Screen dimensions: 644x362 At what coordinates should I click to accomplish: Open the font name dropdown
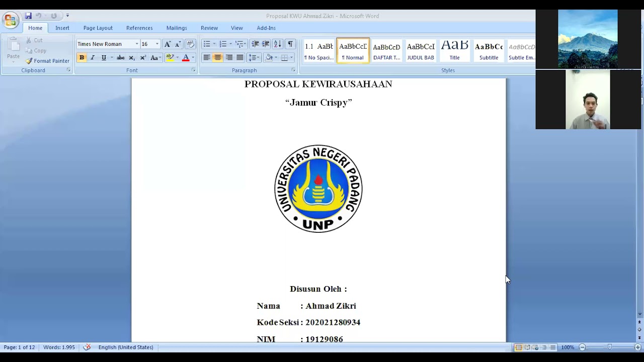coord(137,44)
